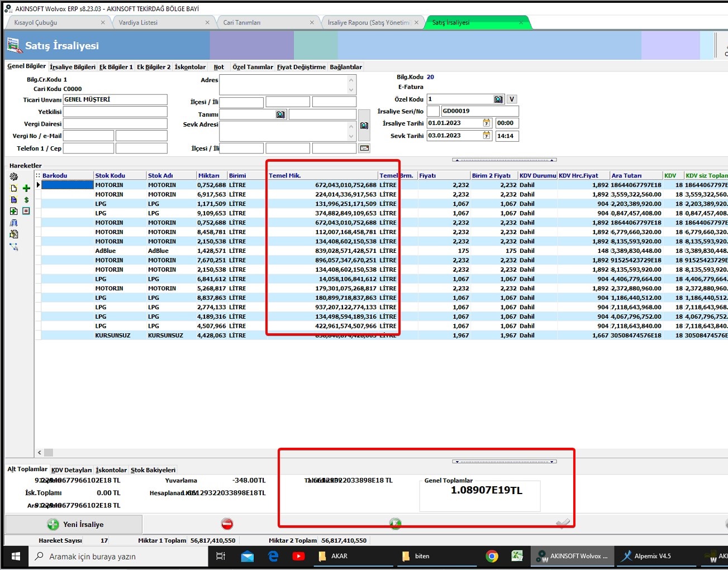This screenshot has height=570, width=728.
Task: Click the horizontal scrollbar left arrow of grid
Action: [40, 453]
